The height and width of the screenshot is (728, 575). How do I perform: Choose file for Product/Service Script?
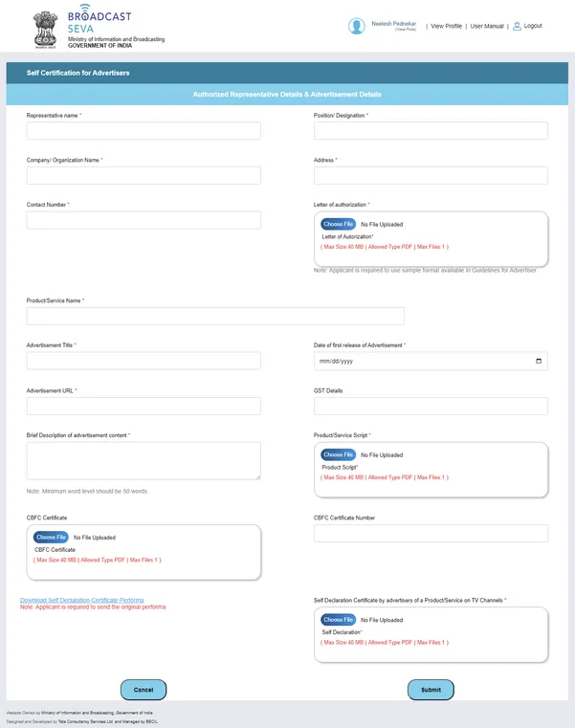click(338, 454)
